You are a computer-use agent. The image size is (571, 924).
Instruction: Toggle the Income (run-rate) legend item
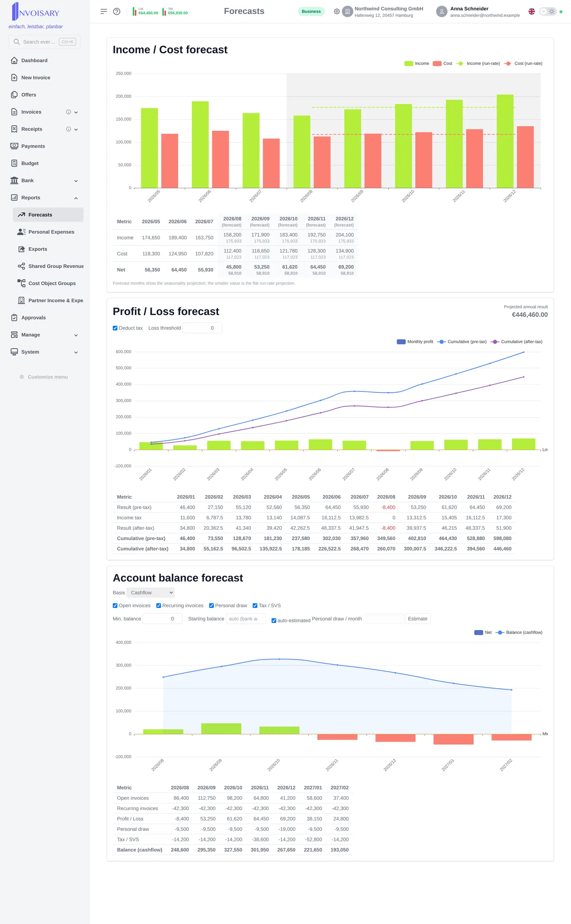coord(478,64)
